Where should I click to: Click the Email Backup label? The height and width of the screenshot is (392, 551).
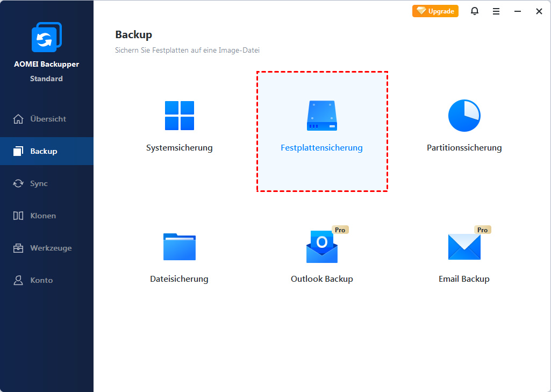[464, 279]
